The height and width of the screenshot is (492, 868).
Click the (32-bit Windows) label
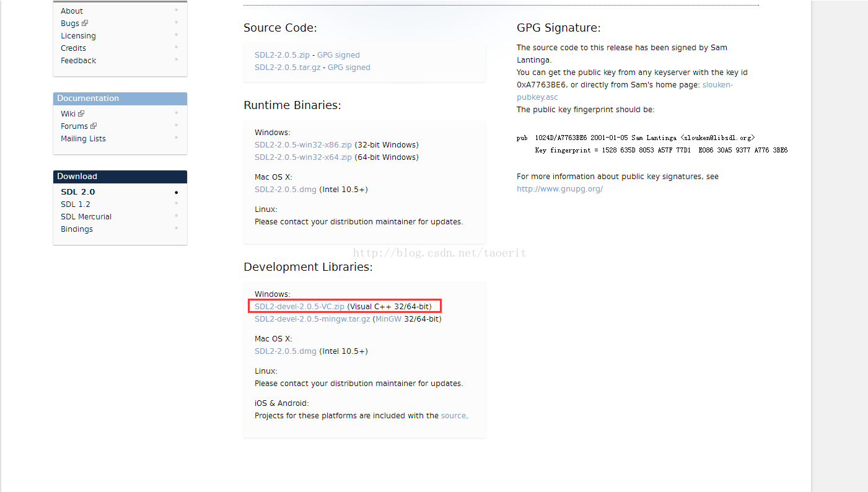click(x=387, y=145)
